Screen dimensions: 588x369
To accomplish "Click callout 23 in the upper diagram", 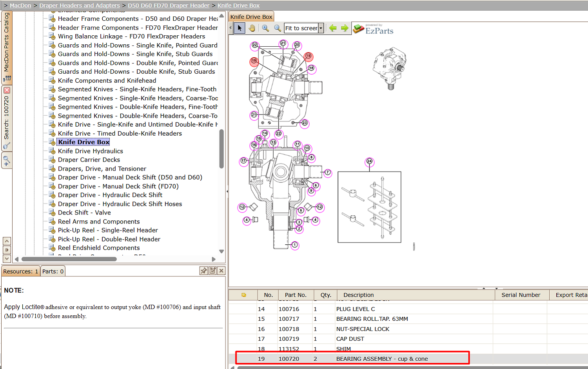I will pyautogui.click(x=305, y=124).
